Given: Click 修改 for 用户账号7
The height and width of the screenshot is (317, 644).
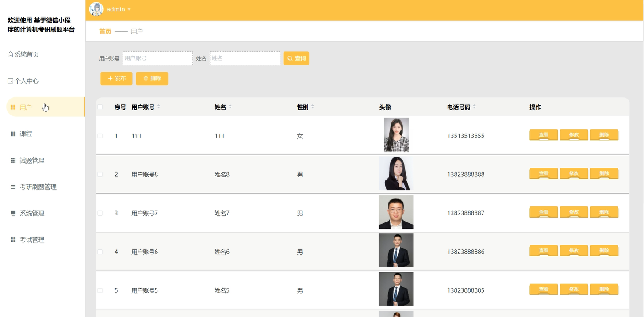Looking at the screenshot, I should click(574, 212).
